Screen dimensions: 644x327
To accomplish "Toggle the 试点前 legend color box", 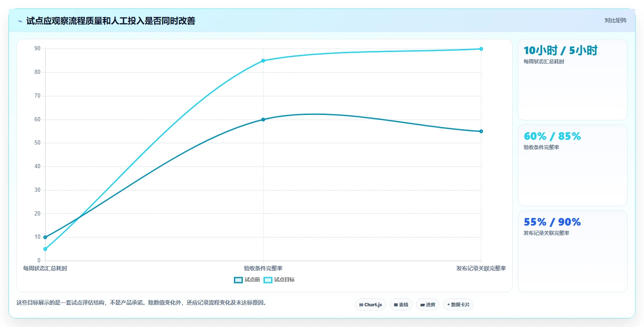I will pyautogui.click(x=238, y=280).
